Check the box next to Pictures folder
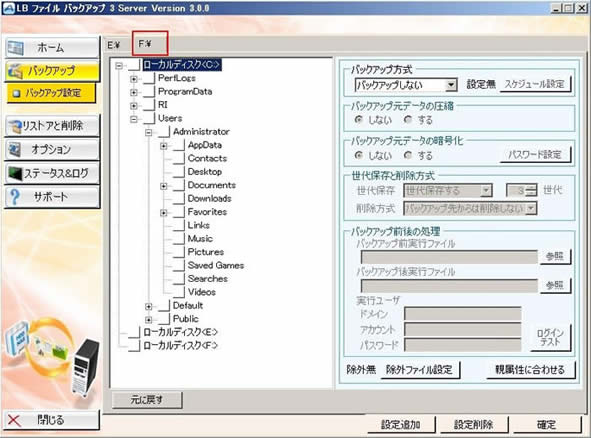Screen dimensions: 591x438 point(179,253)
